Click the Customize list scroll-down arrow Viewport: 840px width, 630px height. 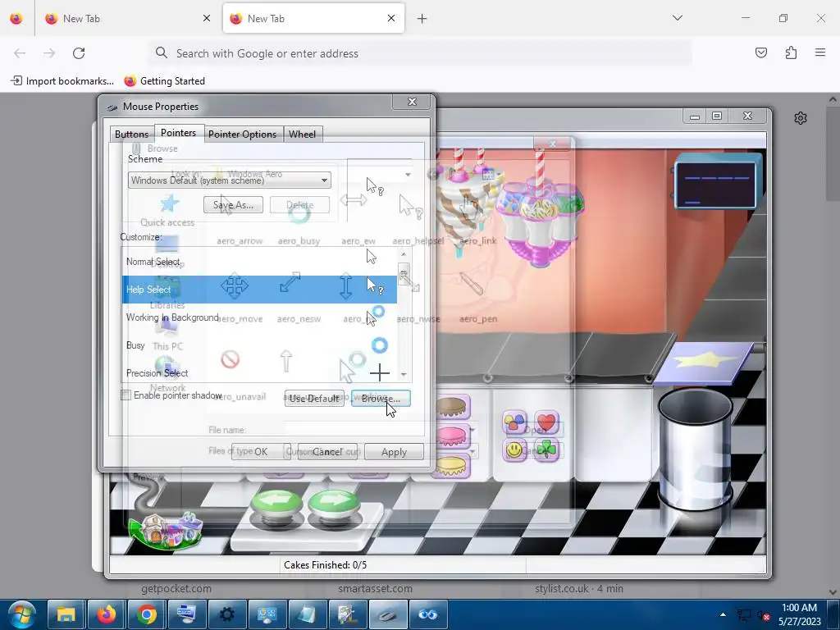click(x=404, y=374)
